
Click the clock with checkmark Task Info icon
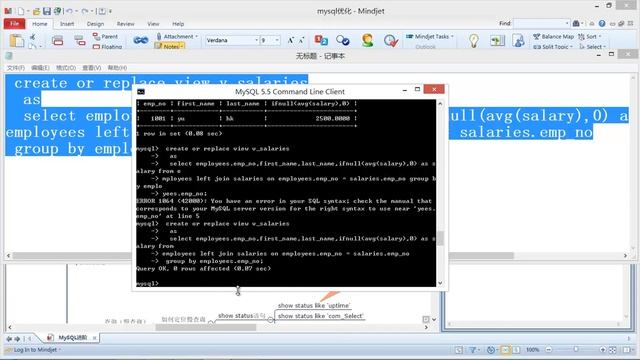point(391,40)
